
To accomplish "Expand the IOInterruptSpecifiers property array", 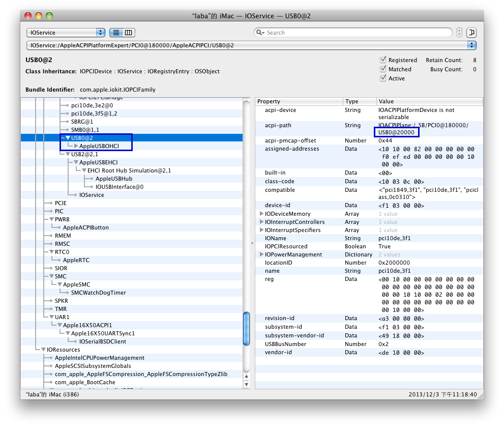I will point(261,230).
